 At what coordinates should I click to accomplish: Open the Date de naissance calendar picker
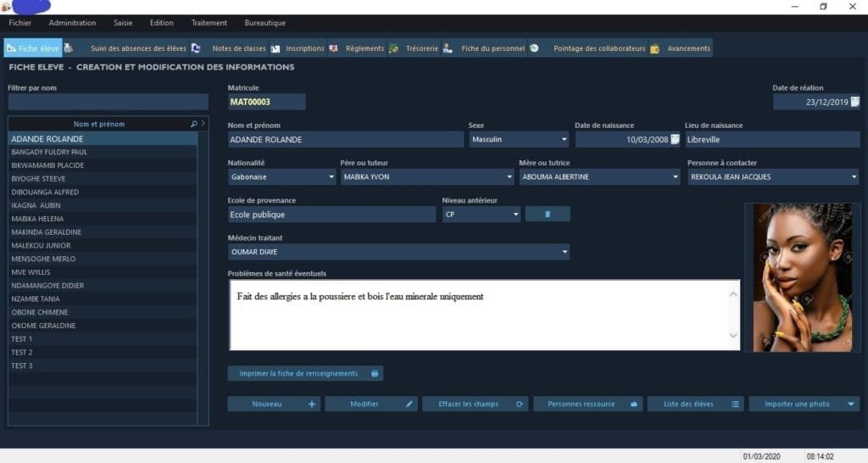[x=675, y=139]
